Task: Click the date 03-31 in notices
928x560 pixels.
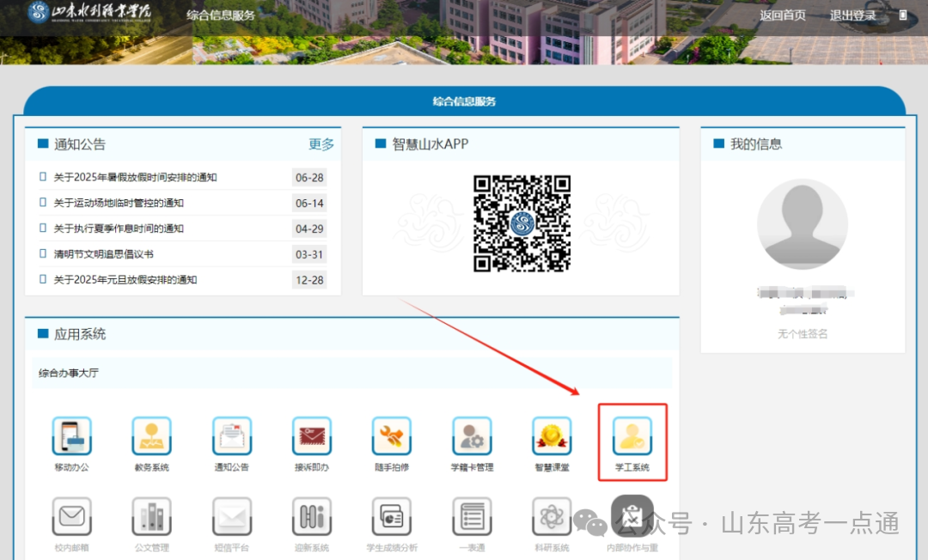Action: 309,255
